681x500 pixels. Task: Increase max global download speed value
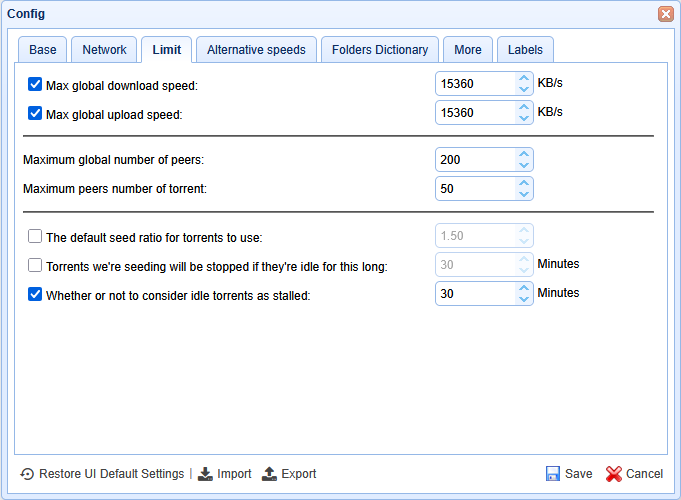[523, 78]
